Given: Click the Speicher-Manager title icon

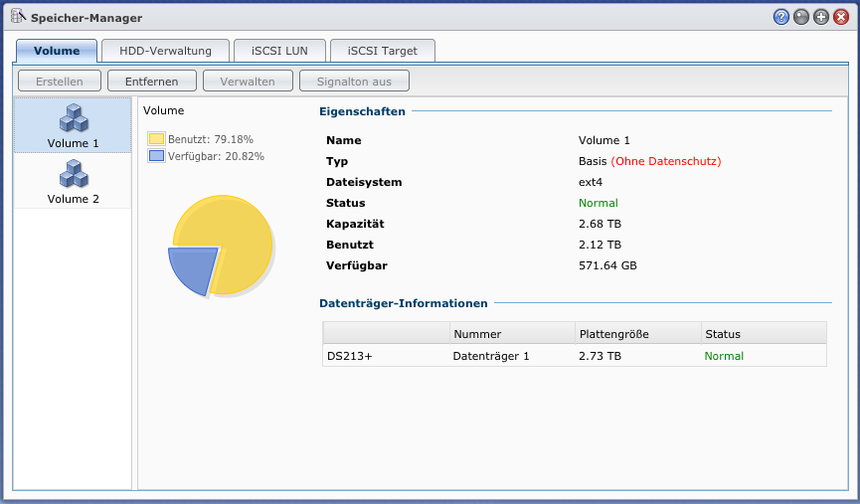Looking at the screenshot, I should [18, 17].
